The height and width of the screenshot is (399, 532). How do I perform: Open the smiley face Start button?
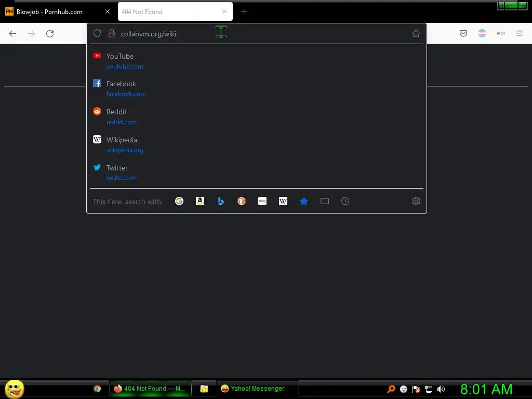coord(14,389)
